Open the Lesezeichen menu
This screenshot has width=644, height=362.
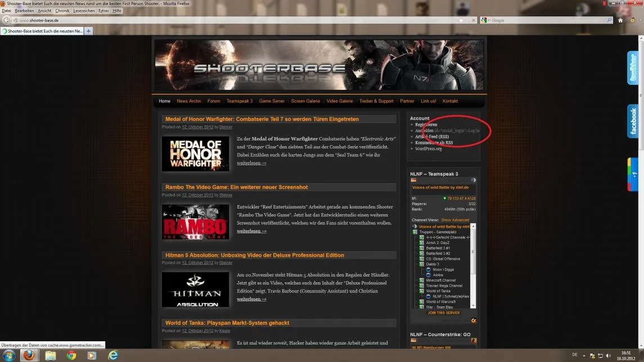tap(84, 11)
